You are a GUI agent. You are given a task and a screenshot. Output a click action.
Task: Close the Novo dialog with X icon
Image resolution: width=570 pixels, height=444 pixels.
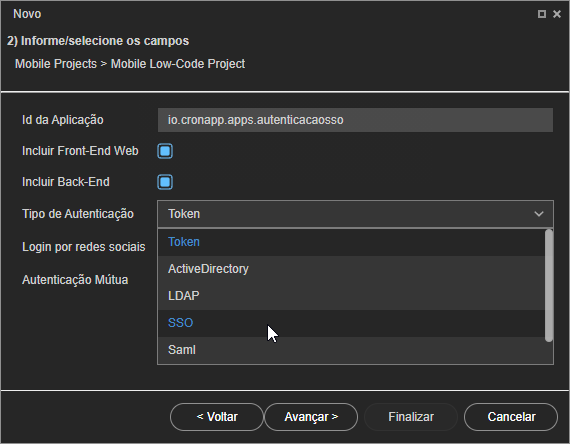(557, 14)
